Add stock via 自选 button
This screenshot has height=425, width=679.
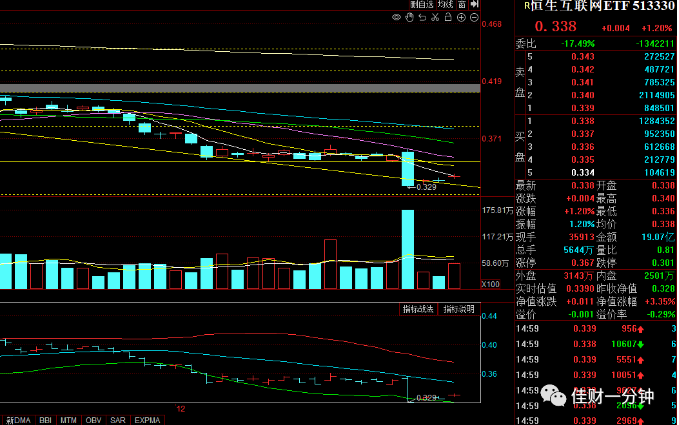coord(422,4)
